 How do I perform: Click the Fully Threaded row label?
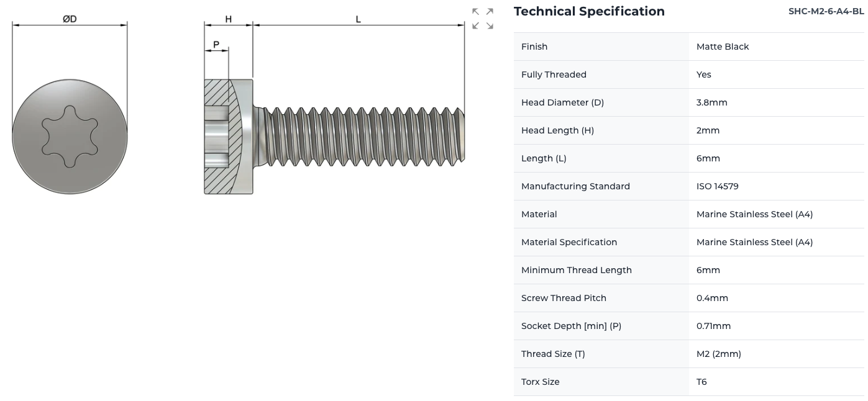(x=554, y=74)
